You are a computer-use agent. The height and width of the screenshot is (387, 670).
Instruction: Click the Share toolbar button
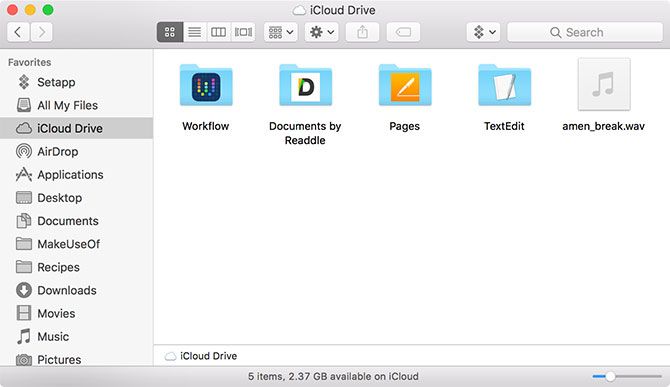click(x=362, y=32)
